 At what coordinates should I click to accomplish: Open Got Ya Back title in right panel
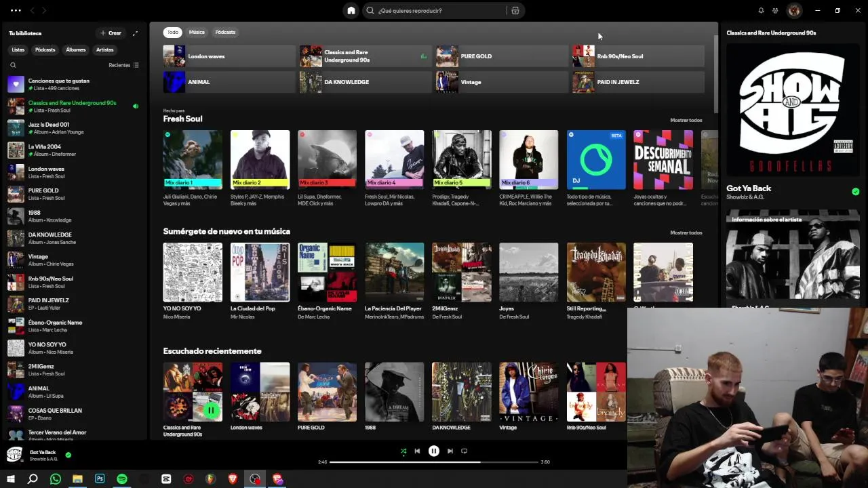[749, 188]
